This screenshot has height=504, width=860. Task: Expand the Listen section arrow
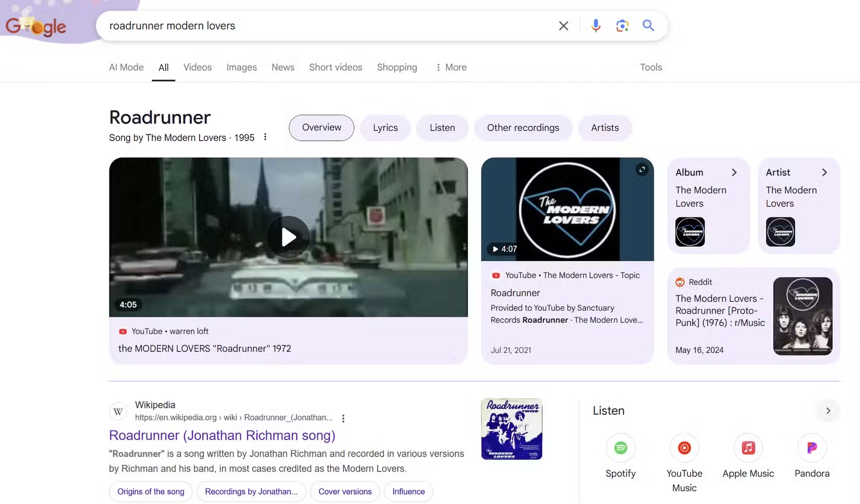(x=828, y=411)
